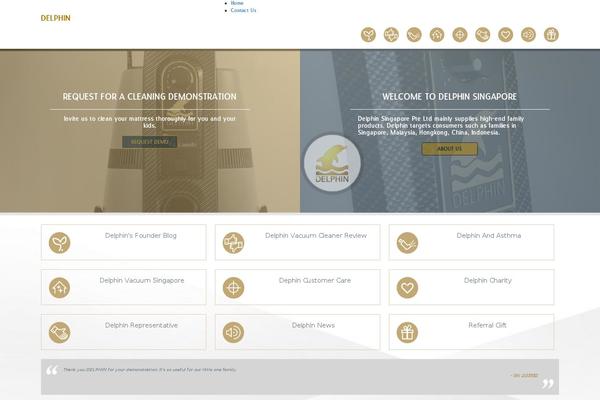Open the Contact Us navigation link

click(x=243, y=10)
